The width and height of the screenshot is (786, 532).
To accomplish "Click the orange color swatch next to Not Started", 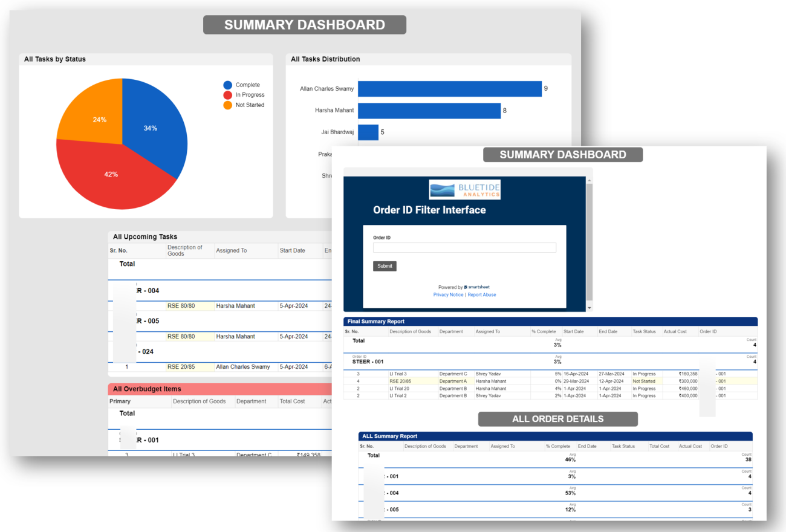I will tap(227, 105).
